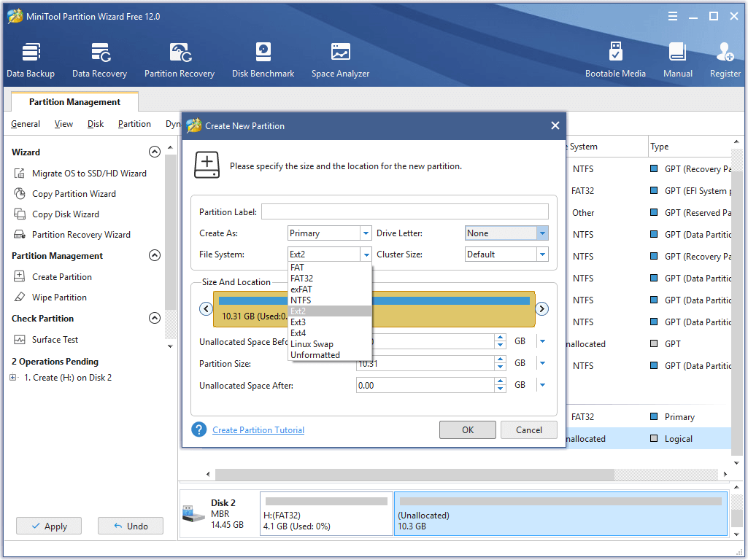Viewport: 748px width, 560px height.
Task: Open the Cluster Size dropdown
Action: coord(542,254)
